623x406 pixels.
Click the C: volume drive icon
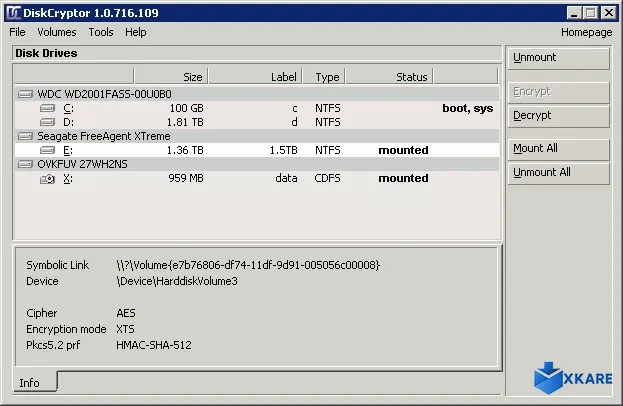pyautogui.click(x=47, y=108)
